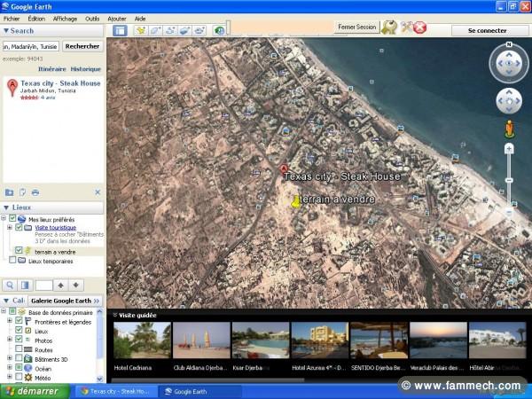Click the red A pin on the map
Image resolution: width=532 pixels, height=399 pixels.
[x=284, y=169]
